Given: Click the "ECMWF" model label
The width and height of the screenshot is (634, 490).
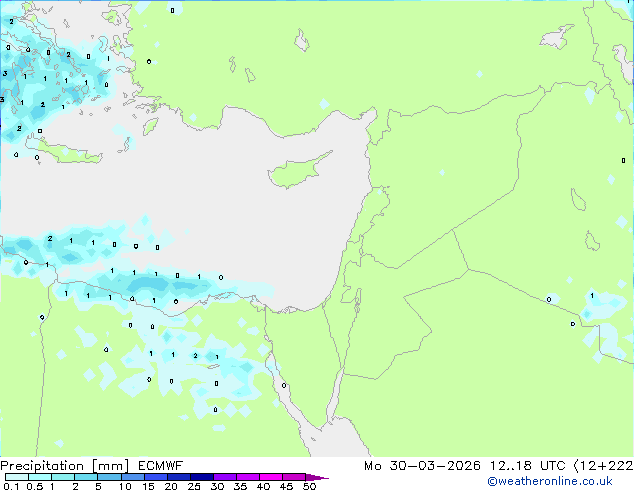Looking at the screenshot, I should [161, 466].
